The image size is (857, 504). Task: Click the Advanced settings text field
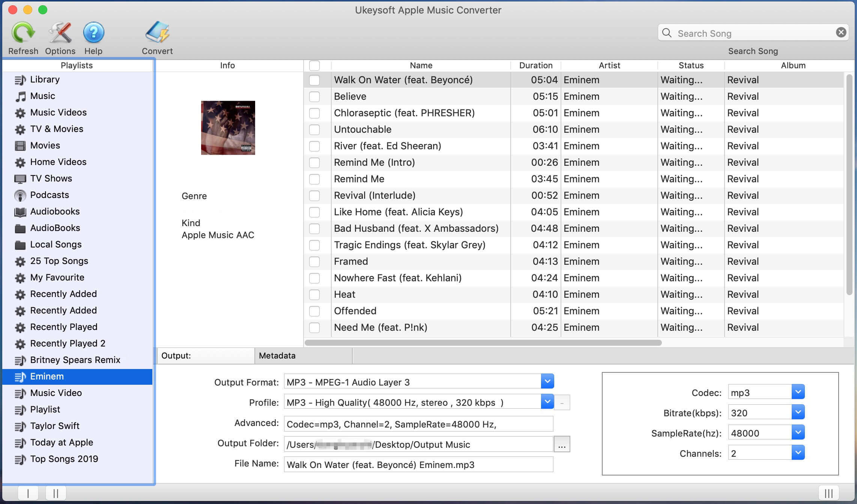pyautogui.click(x=418, y=424)
